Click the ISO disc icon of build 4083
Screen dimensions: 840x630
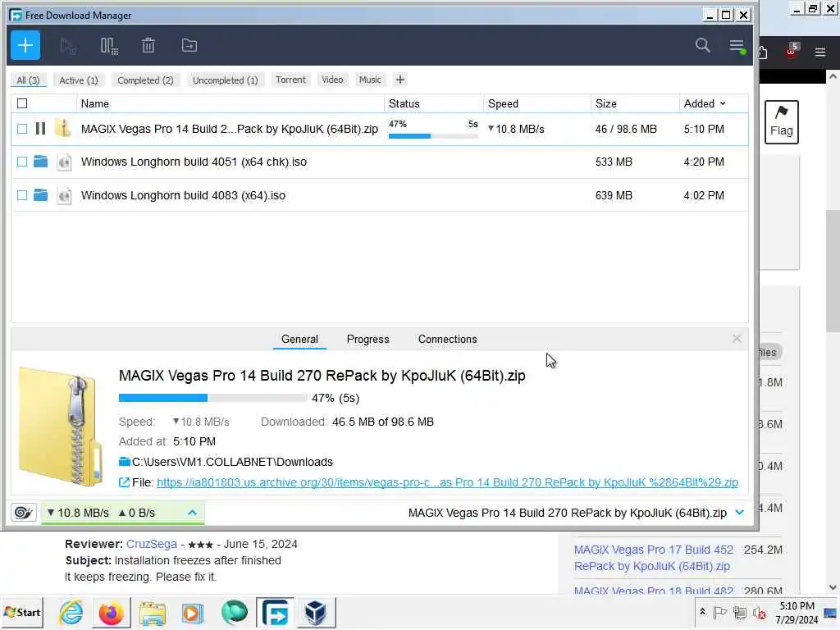pyautogui.click(x=64, y=195)
